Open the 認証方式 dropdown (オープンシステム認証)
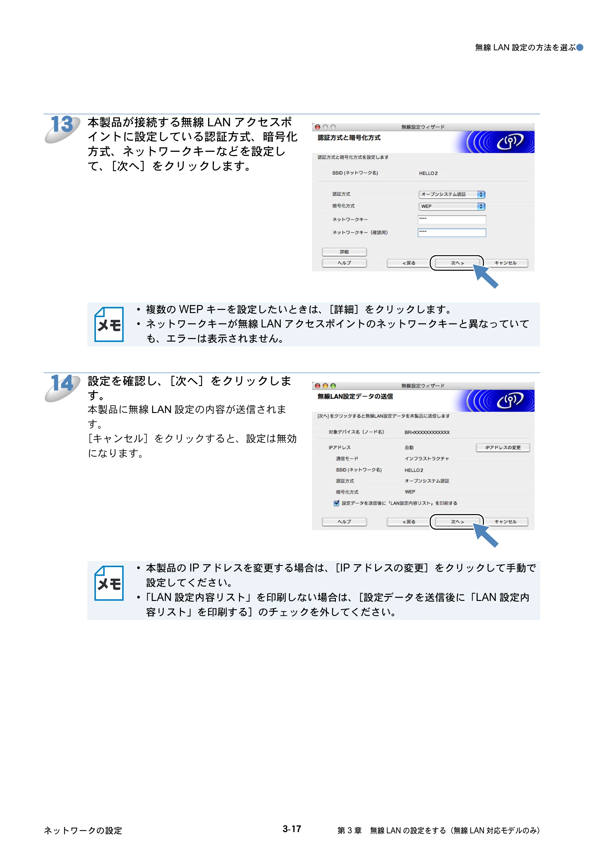 point(451,194)
